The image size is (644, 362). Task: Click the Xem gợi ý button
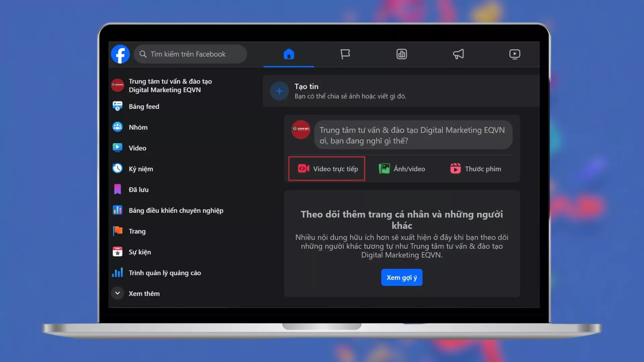(x=401, y=278)
